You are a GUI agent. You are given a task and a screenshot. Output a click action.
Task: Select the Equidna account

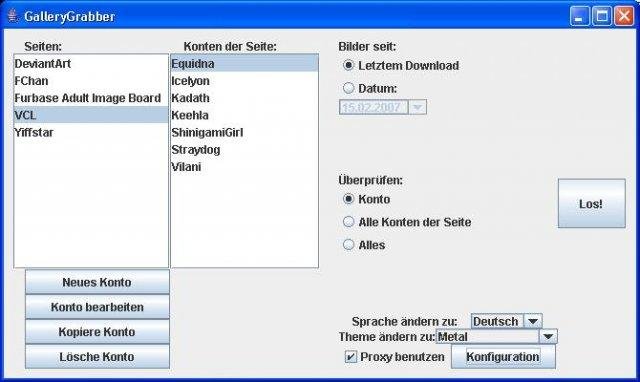244,64
